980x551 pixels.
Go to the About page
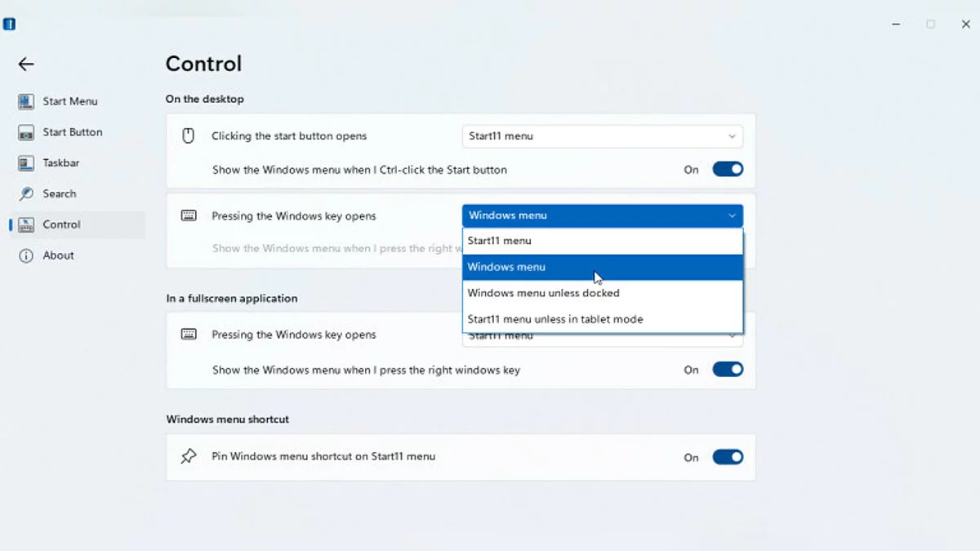point(59,256)
